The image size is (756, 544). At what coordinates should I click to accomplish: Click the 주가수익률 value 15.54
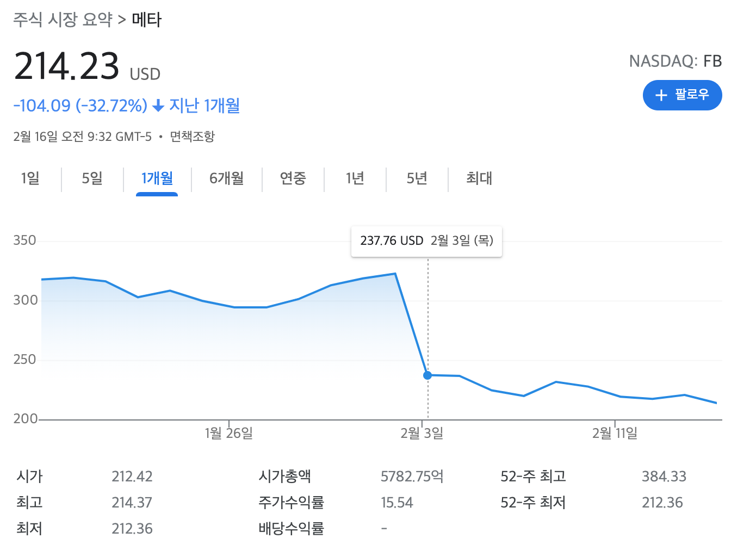coord(397,503)
